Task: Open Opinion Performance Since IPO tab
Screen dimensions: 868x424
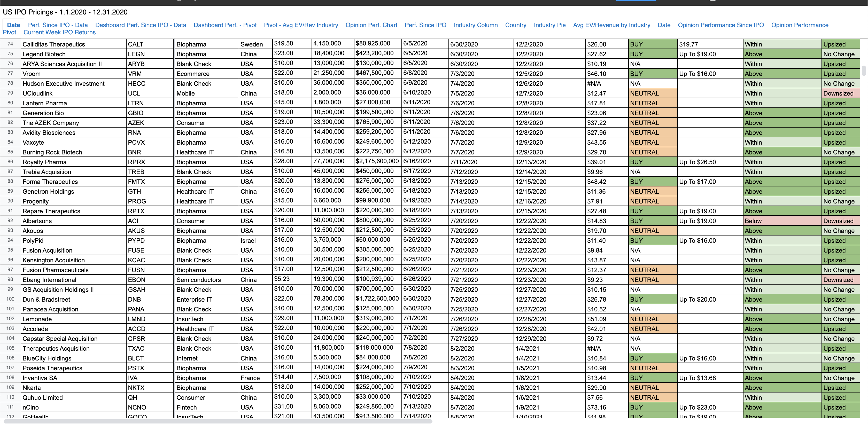Action: [720, 25]
